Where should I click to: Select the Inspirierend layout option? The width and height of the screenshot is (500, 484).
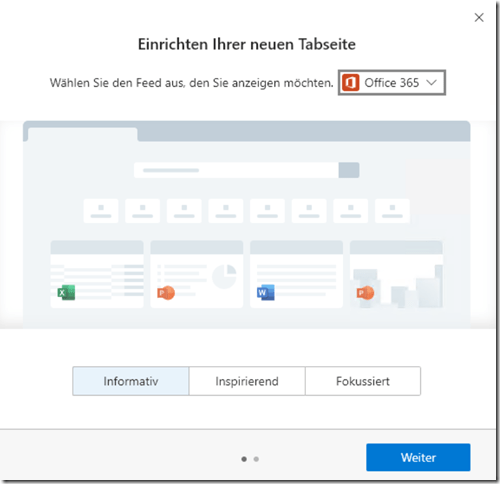pyautogui.click(x=247, y=381)
